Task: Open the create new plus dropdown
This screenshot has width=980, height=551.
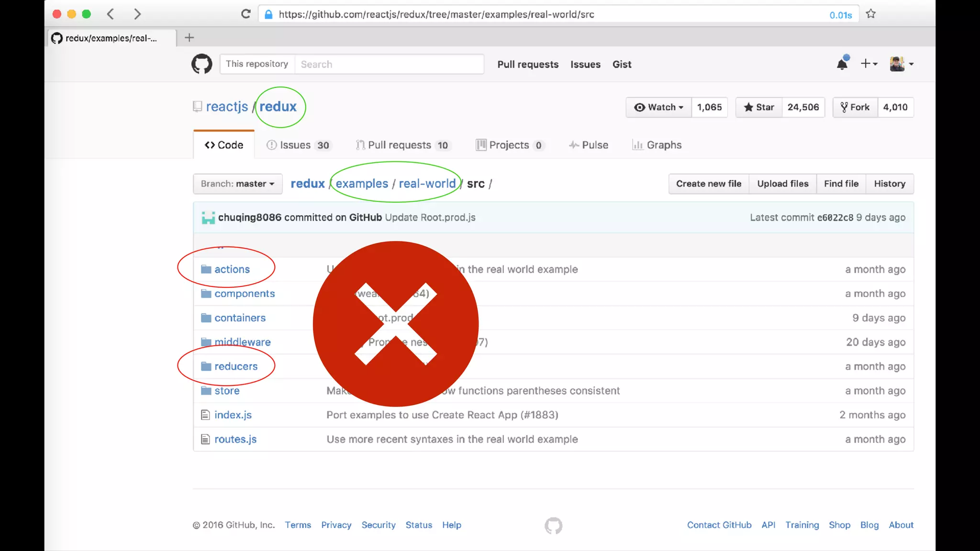Action: point(869,64)
